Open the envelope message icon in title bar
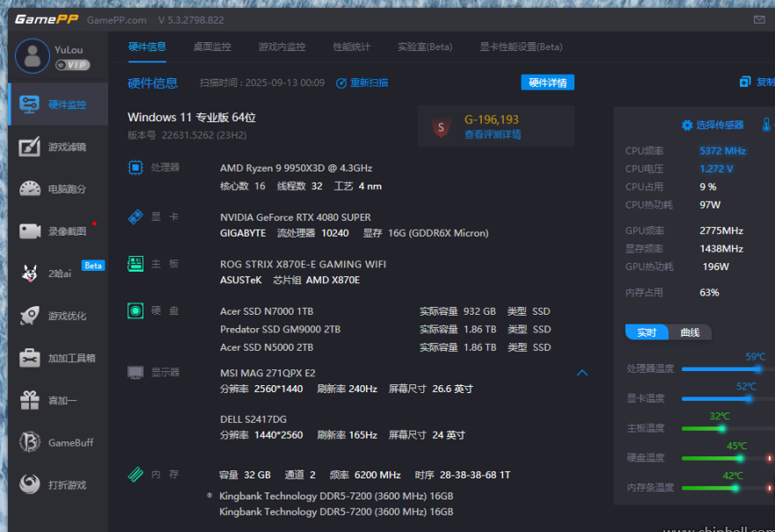This screenshot has height=532, width=775. [758, 18]
